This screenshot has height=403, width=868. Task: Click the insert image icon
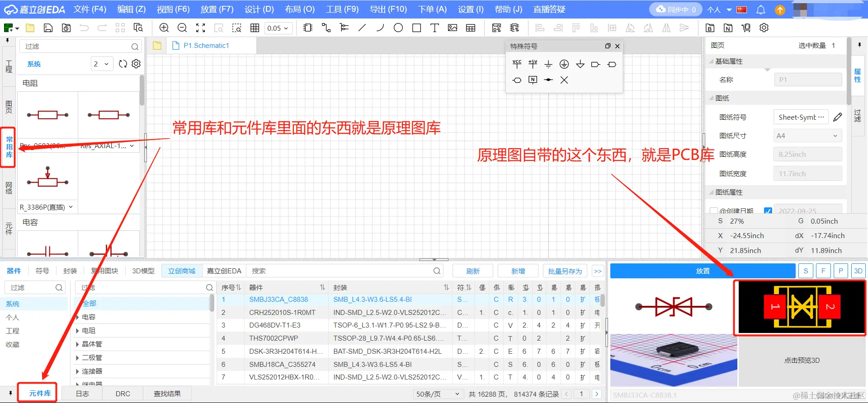[453, 28]
